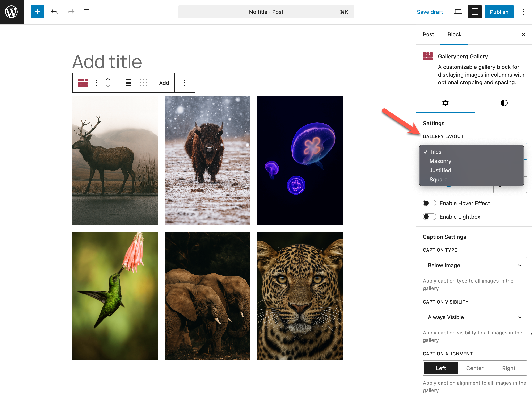
Task: Open the editor preview icon
Action: (458, 12)
